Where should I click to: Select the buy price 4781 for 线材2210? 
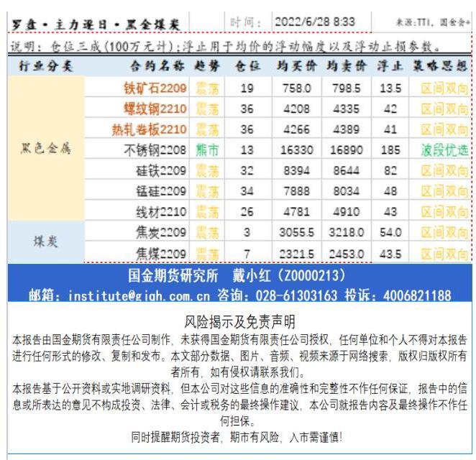[x=296, y=212]
